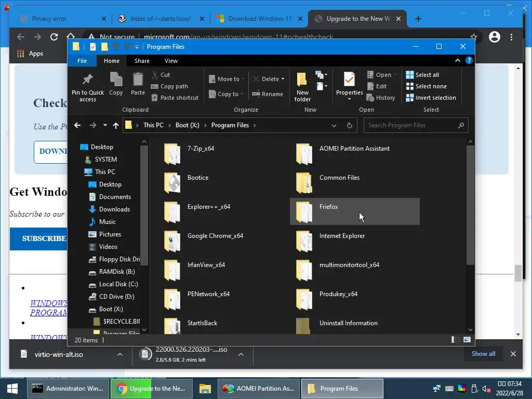532x399 pixels.
Task: Click Paste shortcut in ribbon
Action: click(175, 98)
